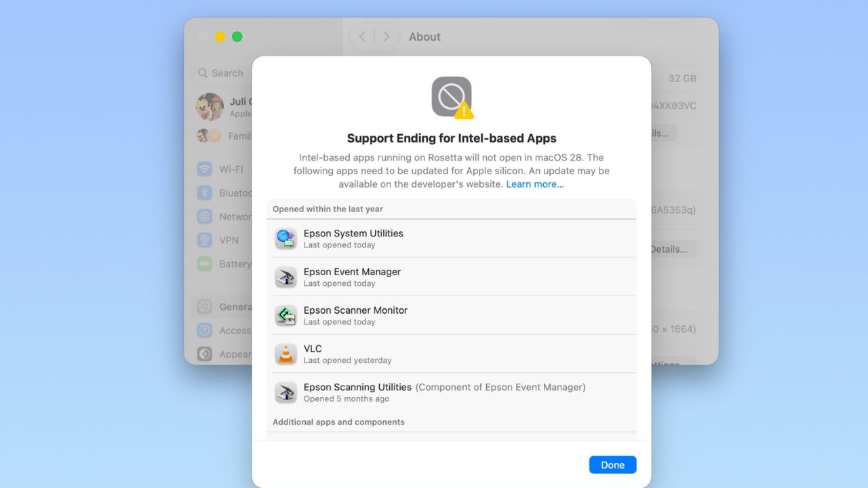Click the Wi-Fi icon in Settings sidebar

204,169
